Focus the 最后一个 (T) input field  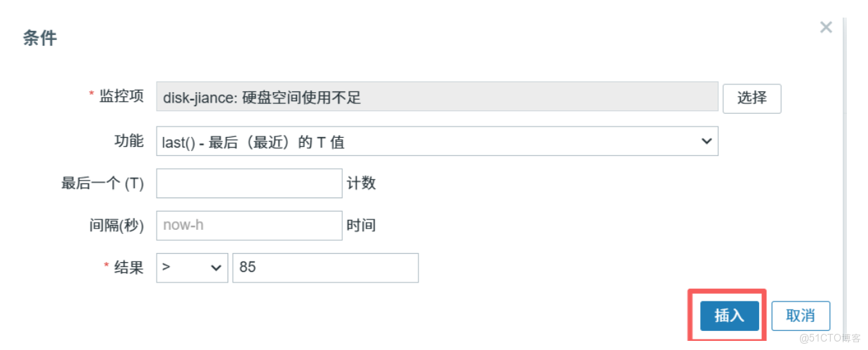click(249, 183)
